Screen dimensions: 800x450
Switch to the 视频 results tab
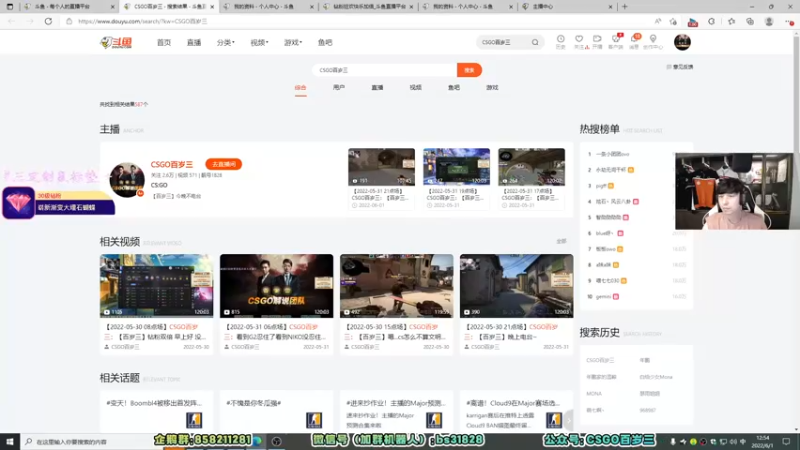click(x=415, y=88)
